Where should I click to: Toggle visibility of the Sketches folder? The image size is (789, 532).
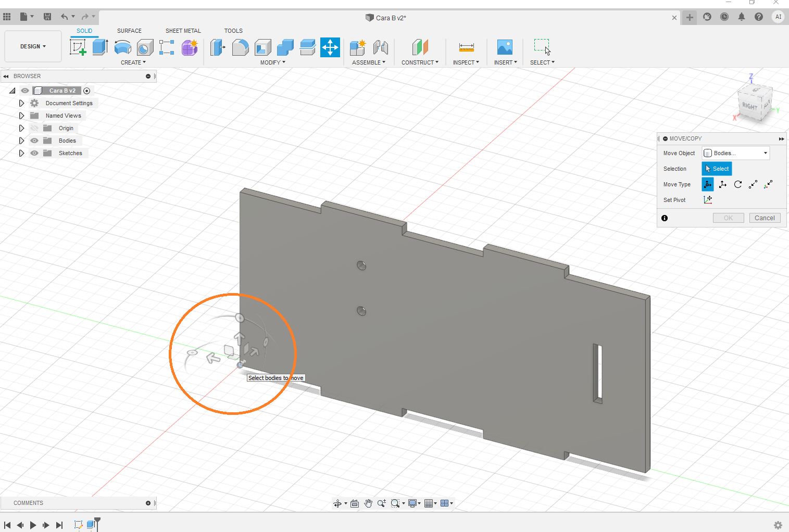pos(34,153)
